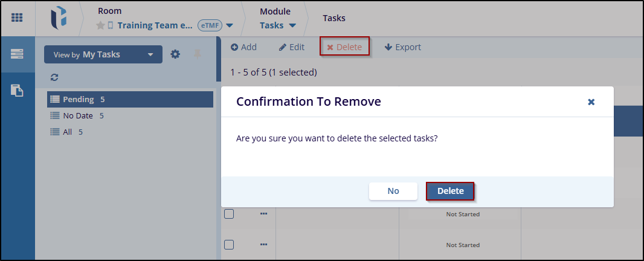Tick the checkbox on the last task row
Image resolution: width=644 pixels, height=261 pixels.
pyautogui.click(x=229, y=245)
